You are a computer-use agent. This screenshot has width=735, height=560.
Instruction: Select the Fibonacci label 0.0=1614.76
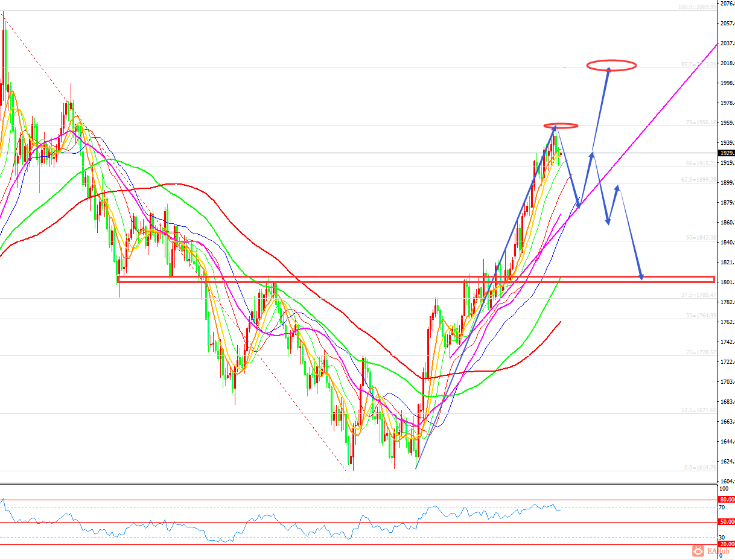700,468
